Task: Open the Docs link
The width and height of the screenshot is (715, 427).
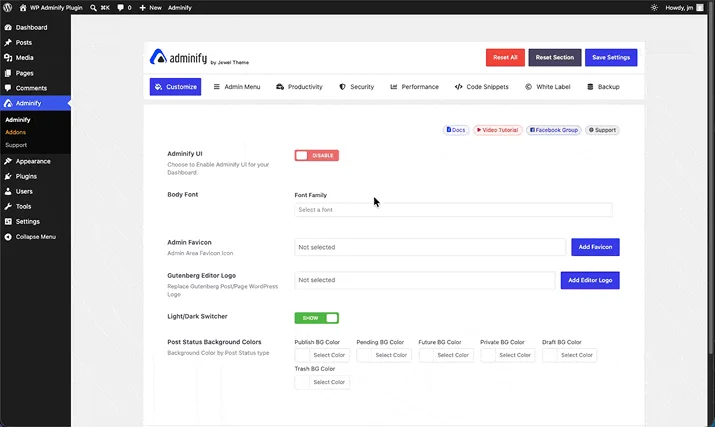Action: click(456, 130)
